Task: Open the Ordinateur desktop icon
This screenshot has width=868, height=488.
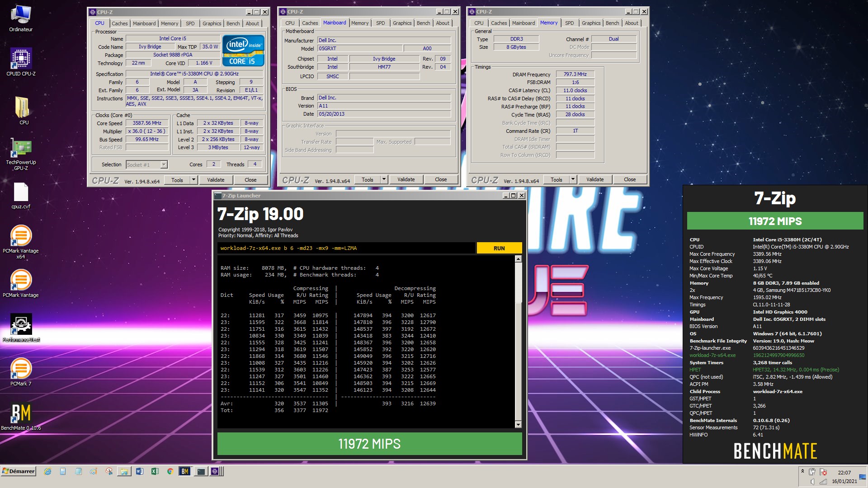Action: pos(21,19)
